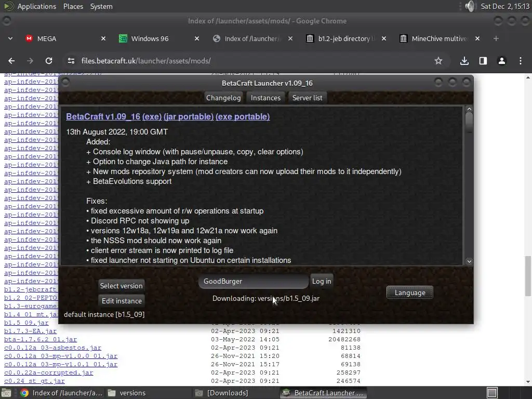Click the Edit instance button
Image resolution: width=532 pixels, height=399 pixels.
click(122, 301)
